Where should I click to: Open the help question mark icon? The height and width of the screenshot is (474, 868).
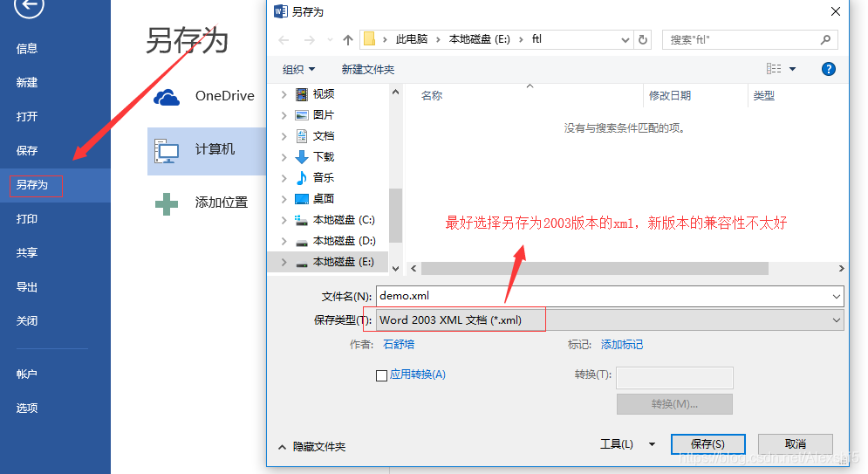(828, 69)
